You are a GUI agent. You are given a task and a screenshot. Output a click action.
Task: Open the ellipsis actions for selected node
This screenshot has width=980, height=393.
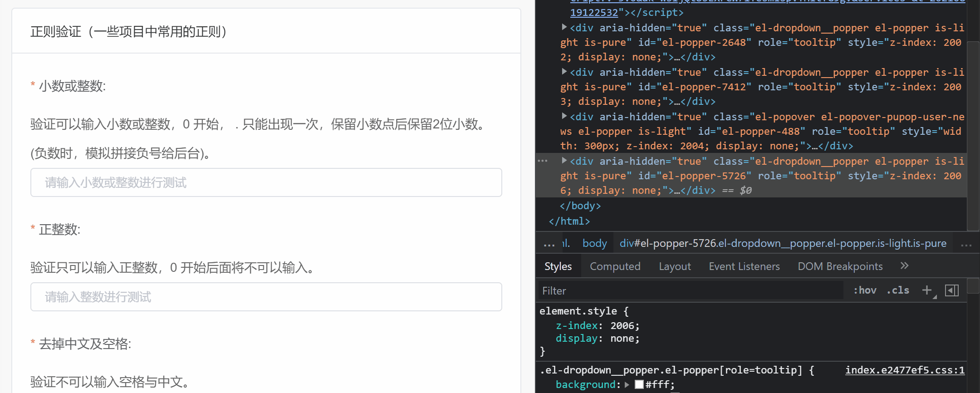coord(543,161)
